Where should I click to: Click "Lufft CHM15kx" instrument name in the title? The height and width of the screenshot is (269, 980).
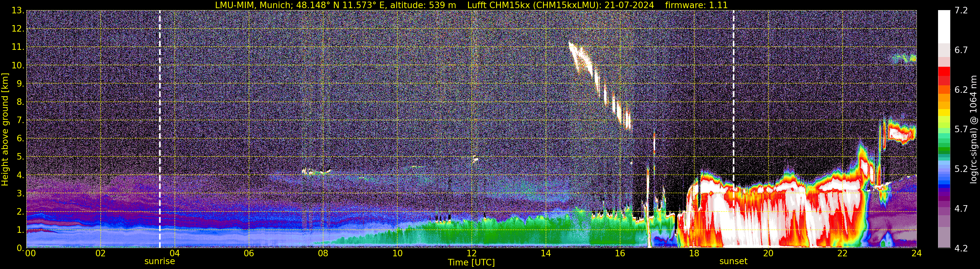(499, 5)
